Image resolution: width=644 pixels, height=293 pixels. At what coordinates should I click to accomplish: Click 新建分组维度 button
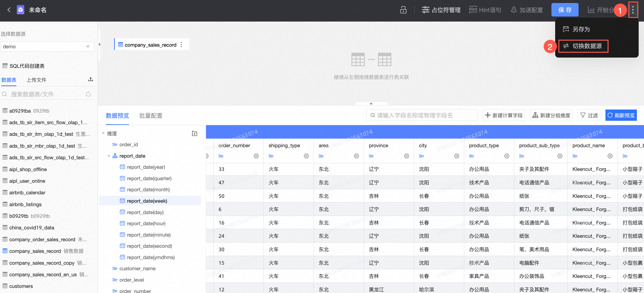(551, 115)
